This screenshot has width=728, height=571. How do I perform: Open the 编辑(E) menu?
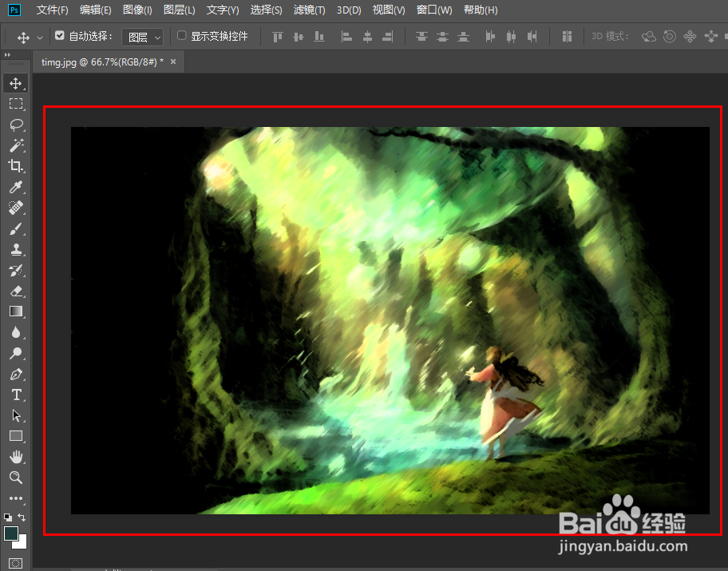click(x=95, y=10)
